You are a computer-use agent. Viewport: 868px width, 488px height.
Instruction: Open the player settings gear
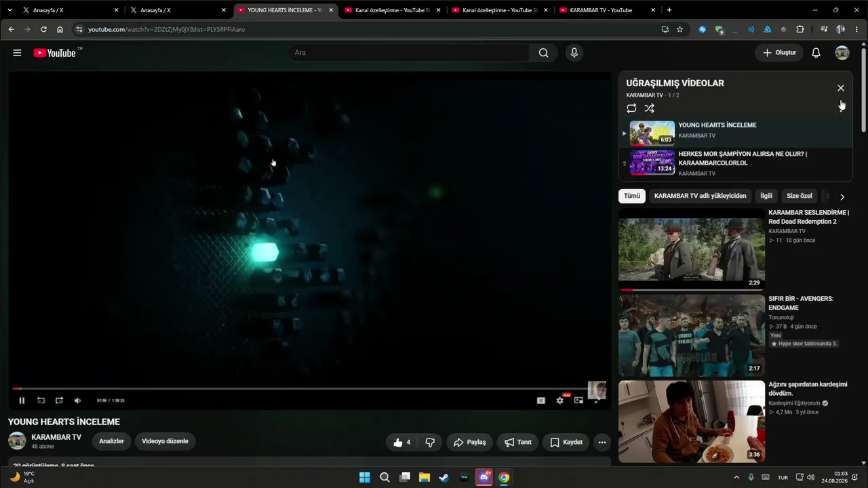560,401
